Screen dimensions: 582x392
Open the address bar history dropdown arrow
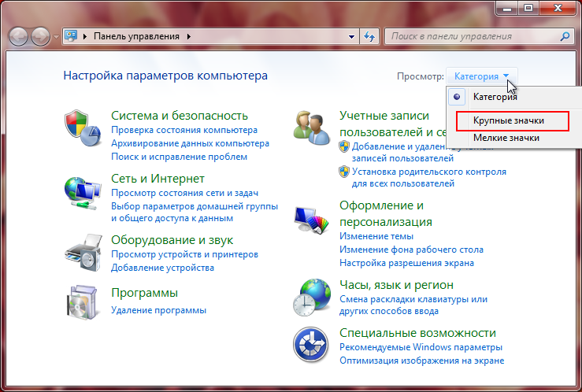click(351, 37)
